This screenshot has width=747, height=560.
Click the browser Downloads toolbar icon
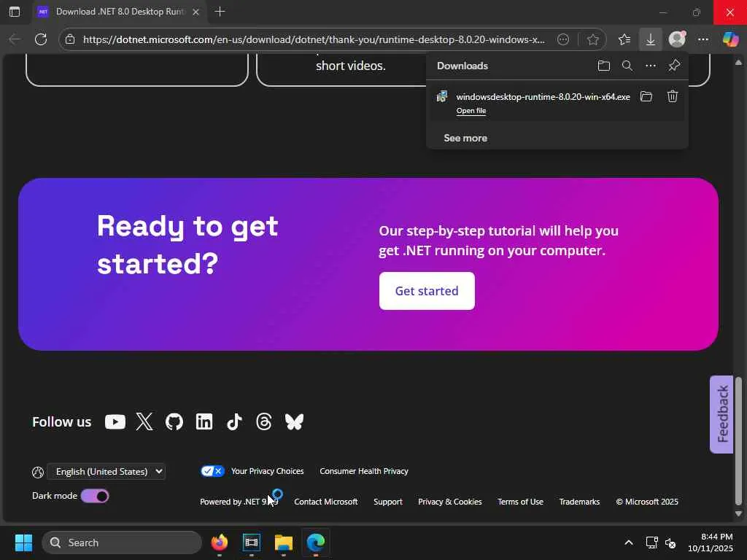[650, 39]
